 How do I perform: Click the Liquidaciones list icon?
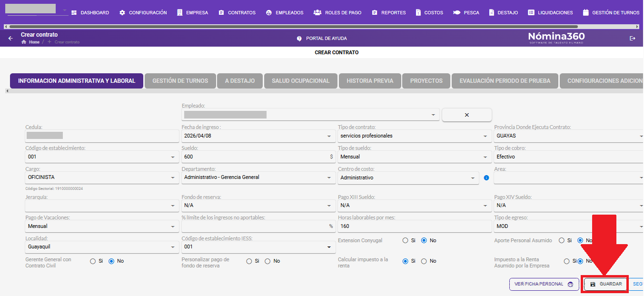click(531, 13)
